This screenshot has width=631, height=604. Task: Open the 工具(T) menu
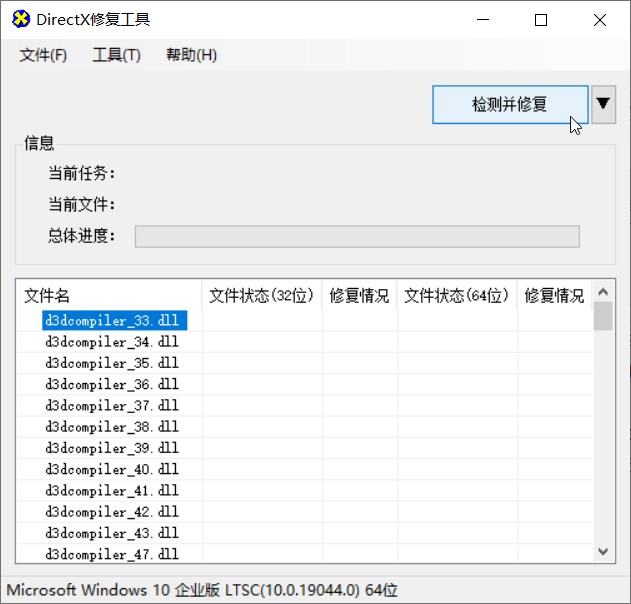117,55
